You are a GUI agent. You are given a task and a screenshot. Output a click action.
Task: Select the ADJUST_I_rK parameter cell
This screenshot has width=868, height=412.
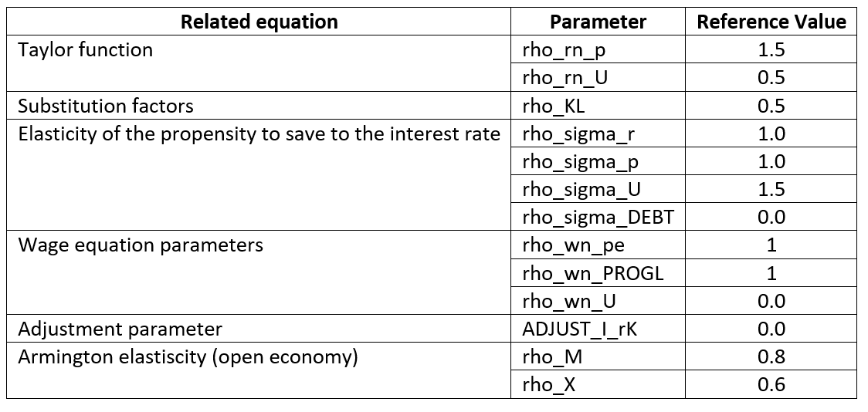tap(598, 329)
